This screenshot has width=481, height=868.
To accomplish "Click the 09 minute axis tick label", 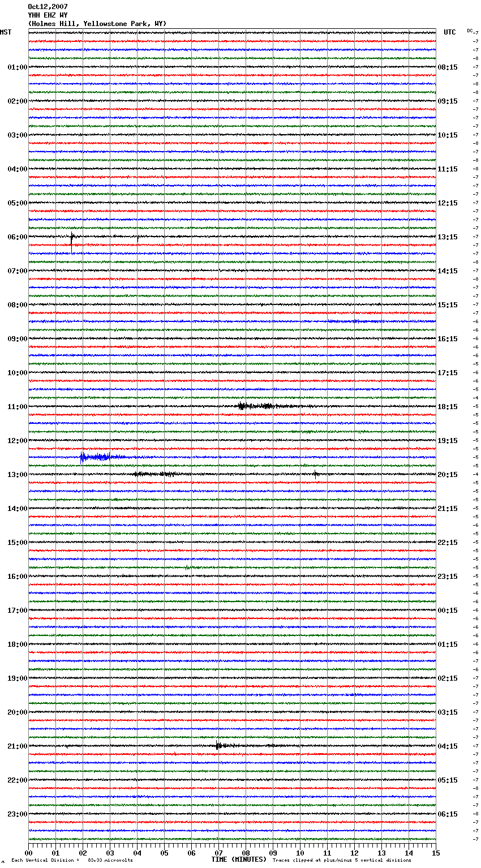I will 273,853.
